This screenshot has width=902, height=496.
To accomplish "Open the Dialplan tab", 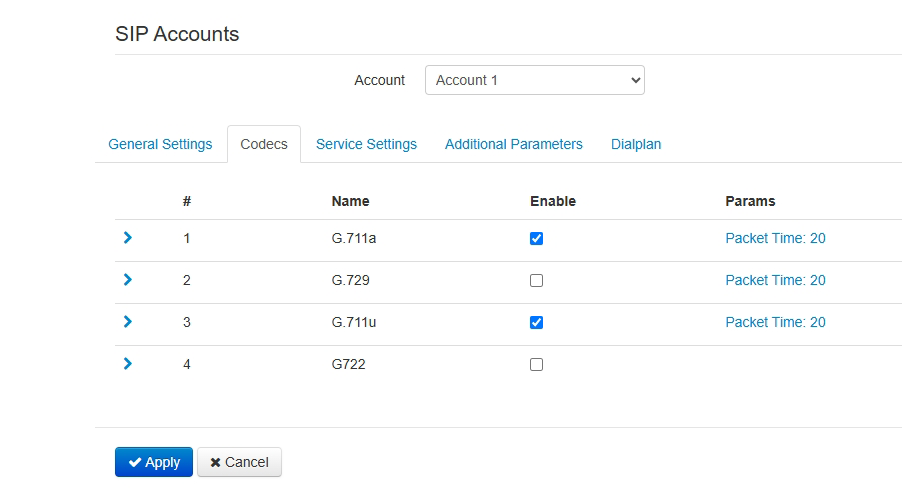I will click(636, 144).
